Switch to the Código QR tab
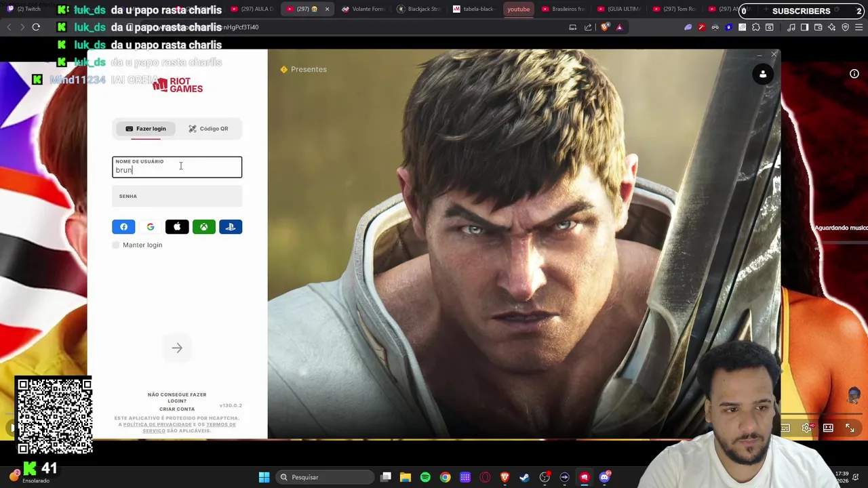 208,129
